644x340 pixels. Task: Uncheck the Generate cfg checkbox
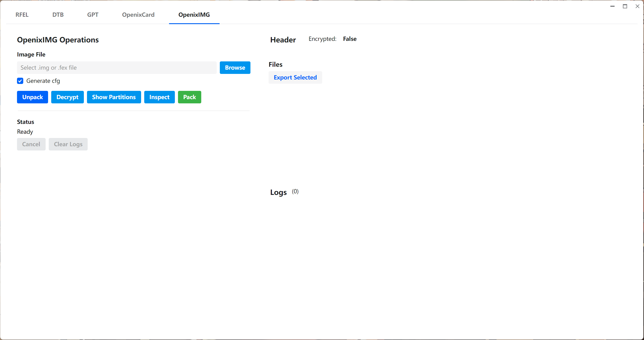[20, 81]
